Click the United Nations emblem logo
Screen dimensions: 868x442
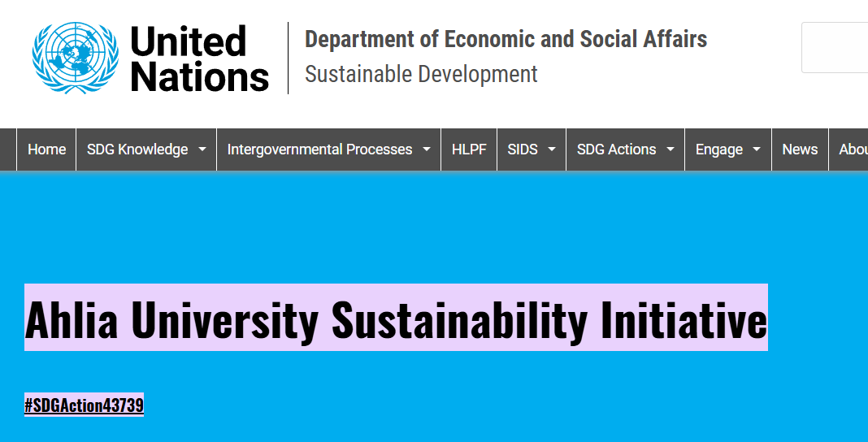75,58
